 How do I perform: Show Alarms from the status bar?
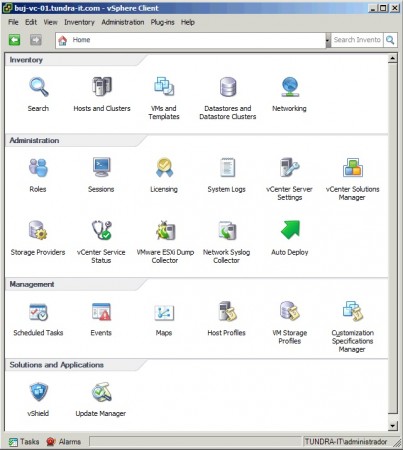coord(64,442)
